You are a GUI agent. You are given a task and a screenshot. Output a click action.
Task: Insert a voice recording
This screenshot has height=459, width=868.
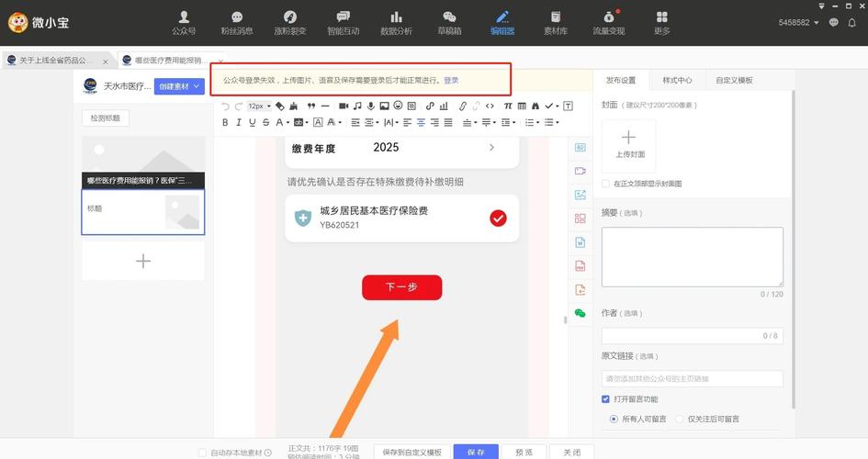coord(371,106)
